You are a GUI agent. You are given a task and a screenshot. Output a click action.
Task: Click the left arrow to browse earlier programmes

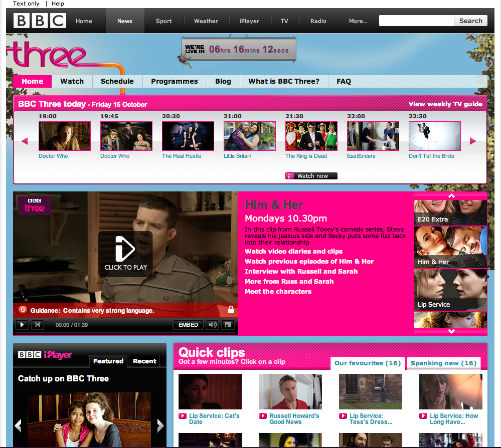24,141
